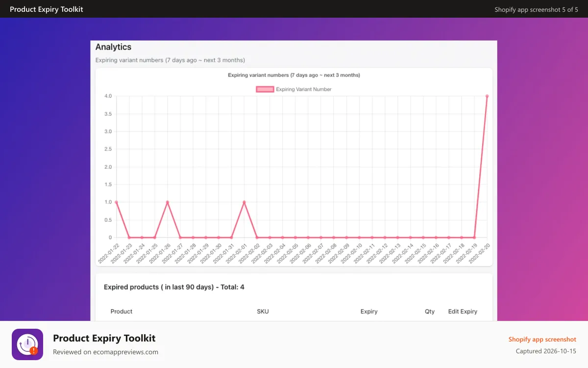Screen dimensions: 588x368
Task: Click the 3.0 y-axis label
Action: tap(108, 131)
